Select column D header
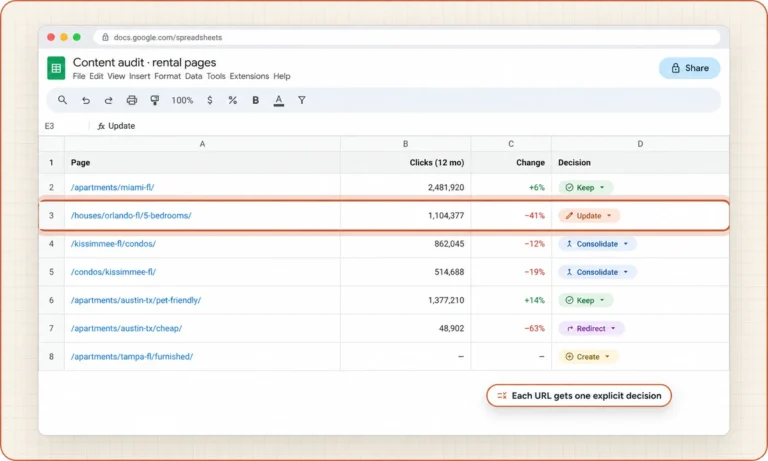 640,144
